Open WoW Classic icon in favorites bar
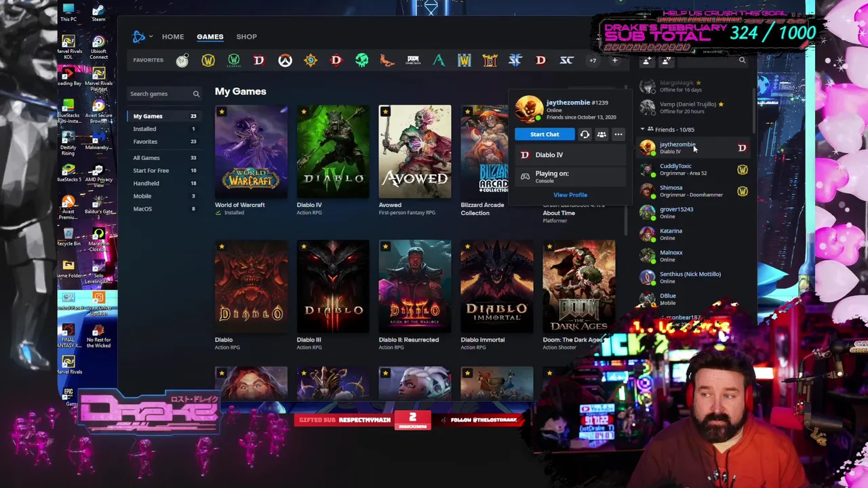The width and height of the screenshot is (868, 488). pyautogui.click(x=233, y=60)
